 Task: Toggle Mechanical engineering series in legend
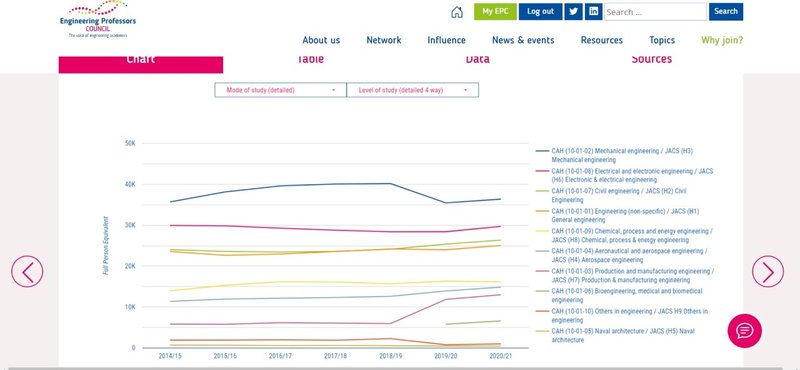click(x=614, y=155)
